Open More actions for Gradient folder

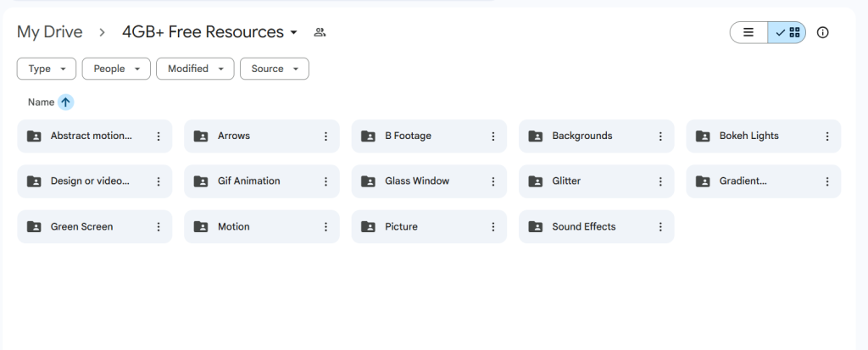click(x=827, y=181)
